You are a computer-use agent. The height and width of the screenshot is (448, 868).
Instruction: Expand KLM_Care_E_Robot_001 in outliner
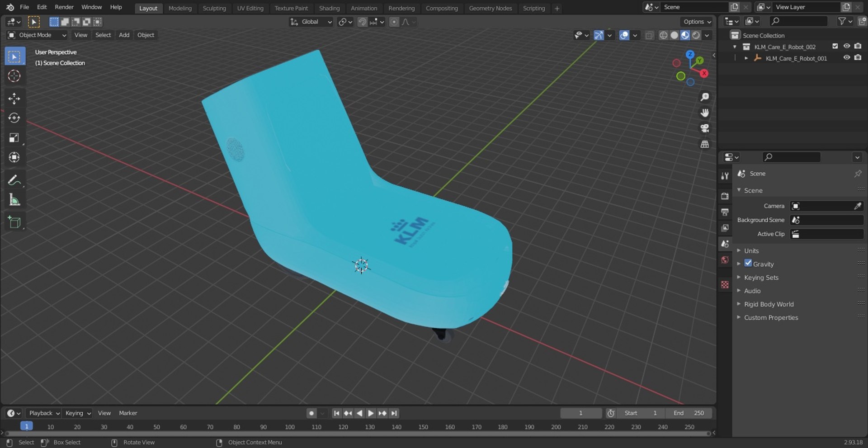point(746,58)
